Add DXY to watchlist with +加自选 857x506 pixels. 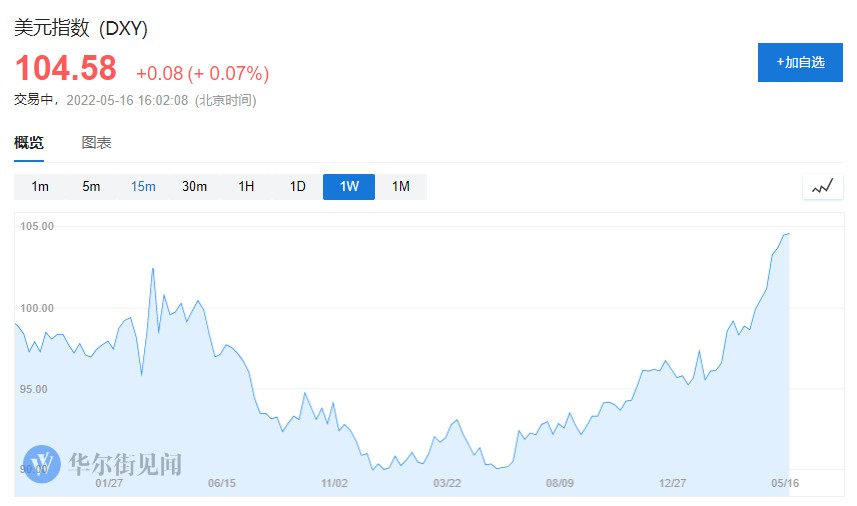[800, 62]
